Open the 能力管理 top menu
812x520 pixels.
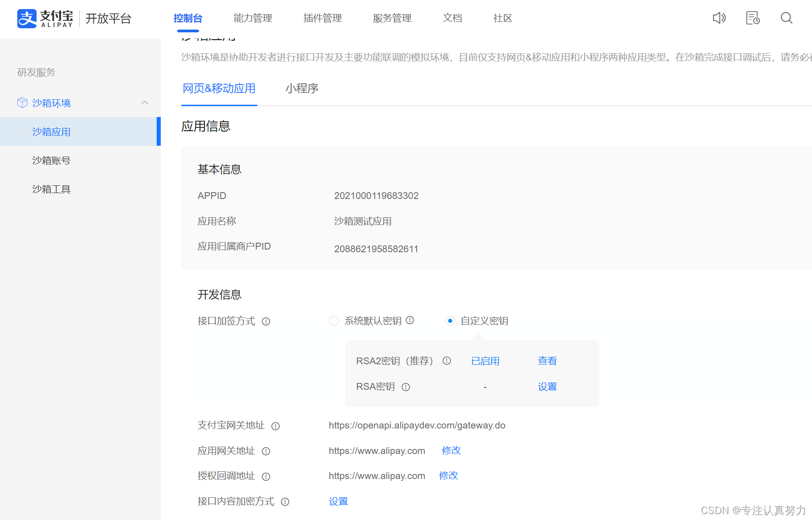pos(253,18)
